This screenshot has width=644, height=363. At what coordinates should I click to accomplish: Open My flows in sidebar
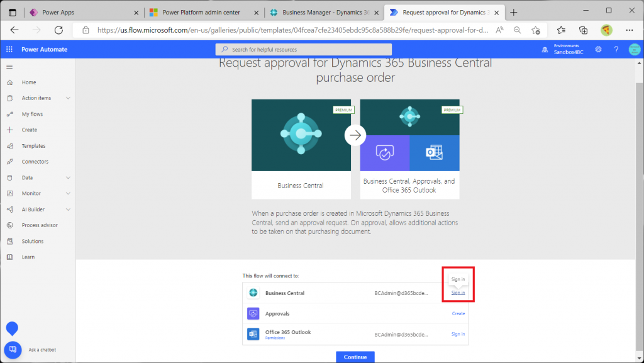tap(32, 114)
